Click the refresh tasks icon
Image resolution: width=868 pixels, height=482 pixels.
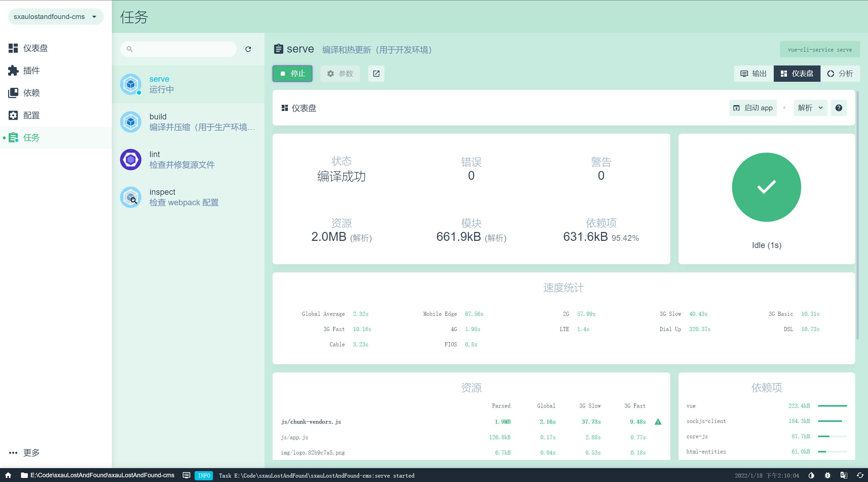(248, 49)
